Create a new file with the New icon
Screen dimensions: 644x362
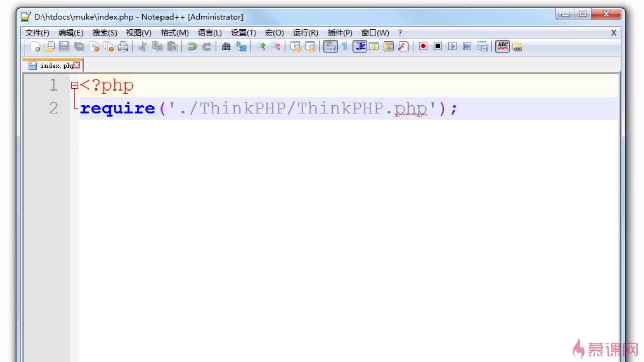point(35,47)
